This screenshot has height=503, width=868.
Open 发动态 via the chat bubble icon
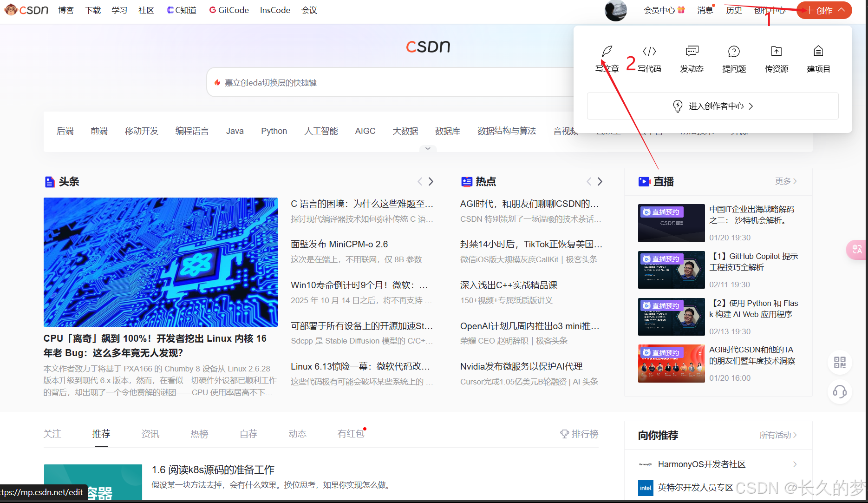[691, 52]
